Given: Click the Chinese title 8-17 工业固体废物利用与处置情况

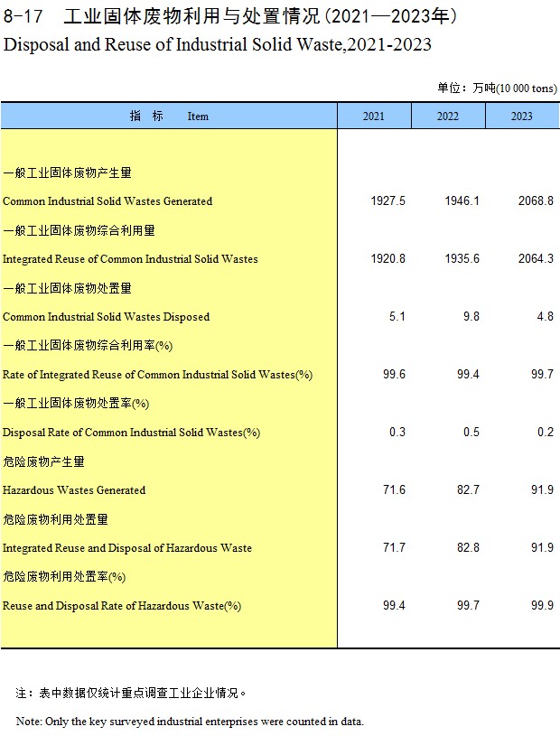Looking at the screenshot, I should click(230, 16).
